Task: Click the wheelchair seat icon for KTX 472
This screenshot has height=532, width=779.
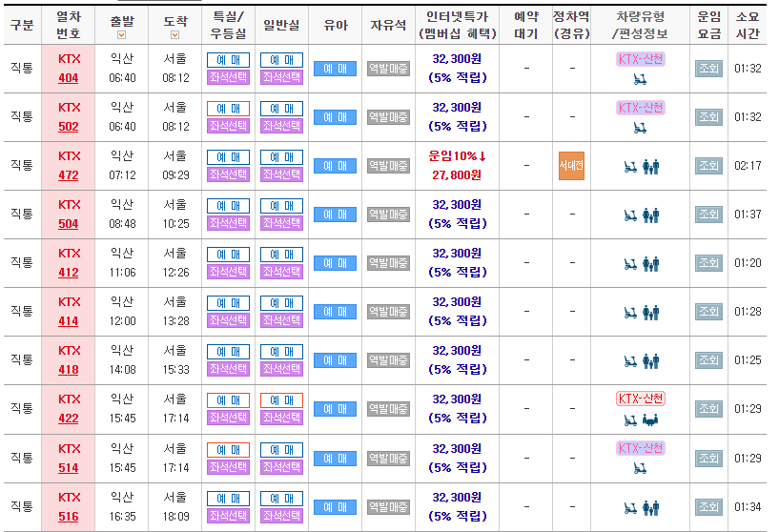Action: click(630, 167)
